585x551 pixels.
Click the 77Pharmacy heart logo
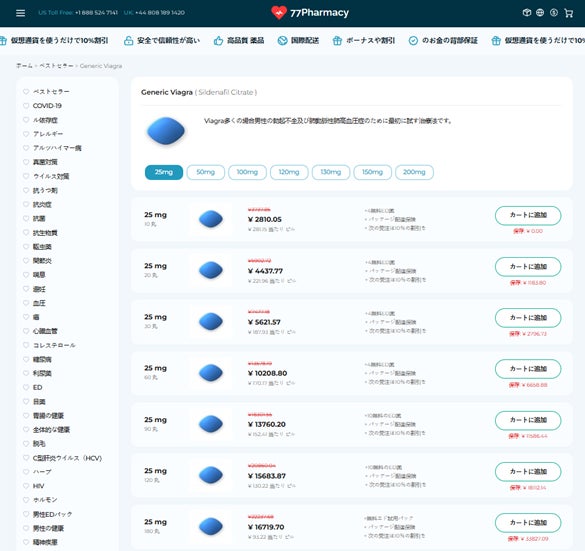coord(279,13)
